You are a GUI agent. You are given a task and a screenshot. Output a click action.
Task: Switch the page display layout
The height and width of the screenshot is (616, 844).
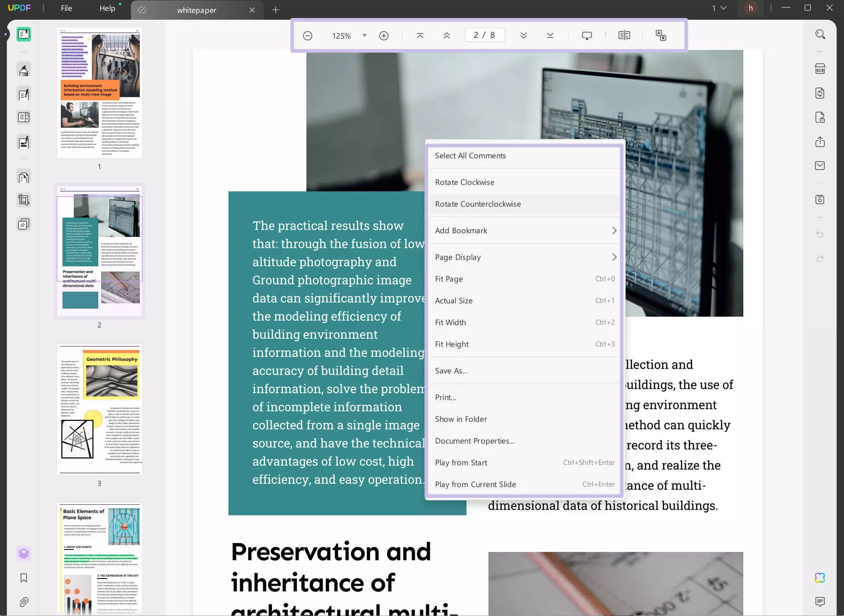pyautogui.click(x=624, y=35)
